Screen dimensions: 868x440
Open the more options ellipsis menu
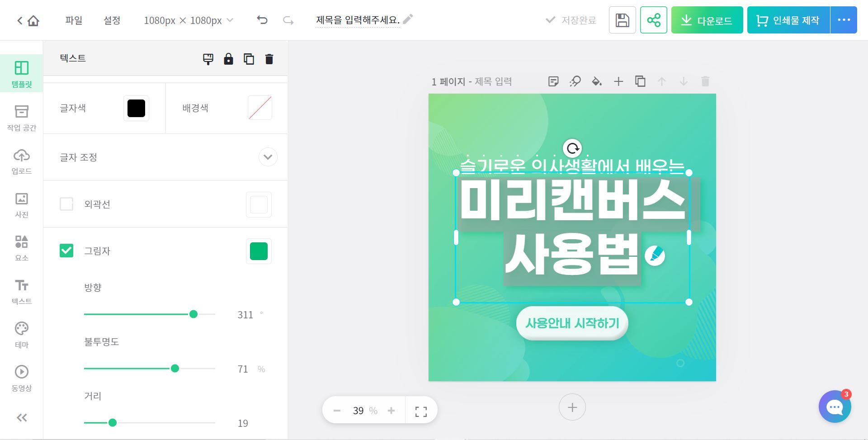pyautogui.click(x=844, y=20)
